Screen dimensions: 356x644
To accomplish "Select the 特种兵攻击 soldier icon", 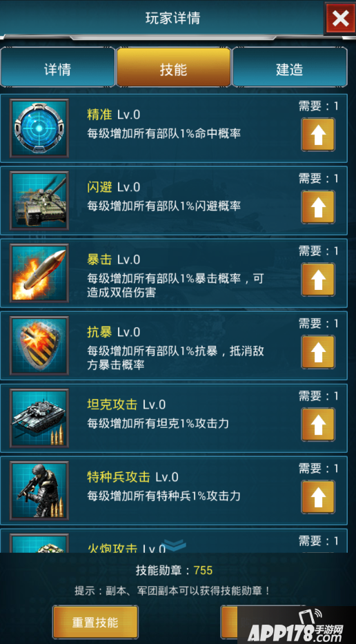I will point(39,490).
